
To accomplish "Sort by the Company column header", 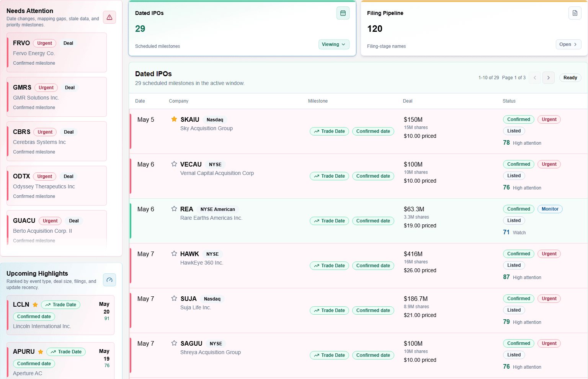I will pyautogui.click(x=179, y=101).
